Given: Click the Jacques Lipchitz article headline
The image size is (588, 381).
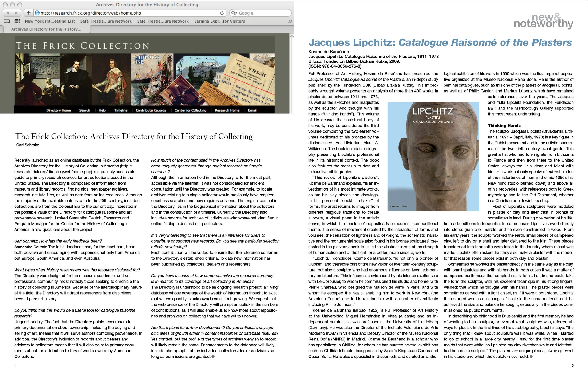Looking at the screenshot, I should tap(440, 43).
